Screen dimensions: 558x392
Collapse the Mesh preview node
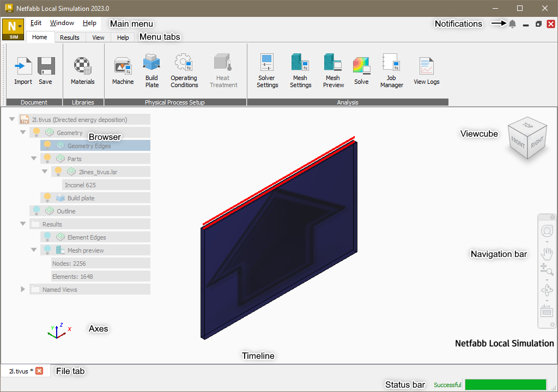tap(34, 250)
